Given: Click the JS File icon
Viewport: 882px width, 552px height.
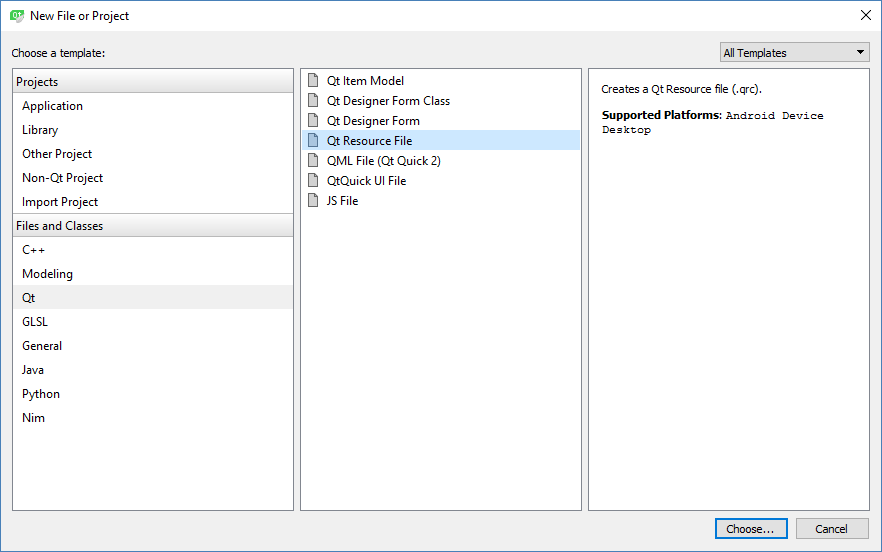Looking at the screenshot, I should coord(314,201).
